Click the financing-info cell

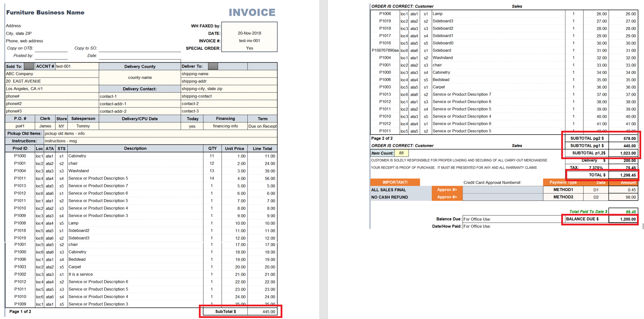point(226,126)
